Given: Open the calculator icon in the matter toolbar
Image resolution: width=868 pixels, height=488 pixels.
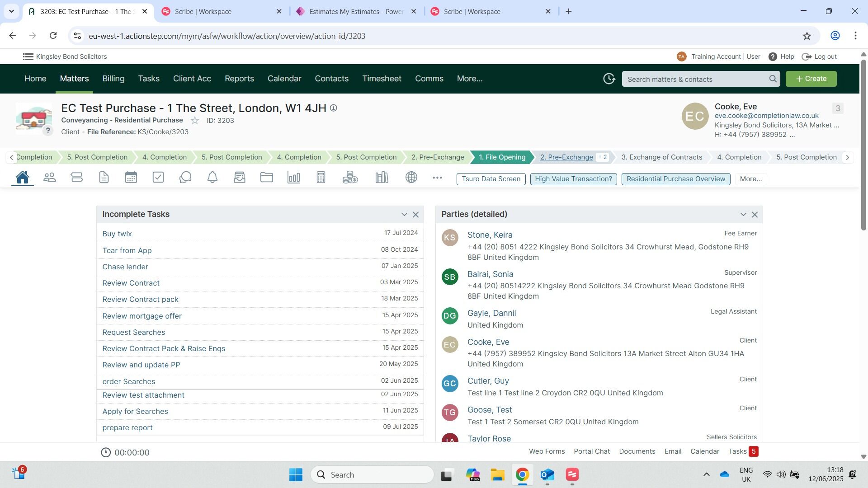Looking at the screenshot, I should point(321,178).
